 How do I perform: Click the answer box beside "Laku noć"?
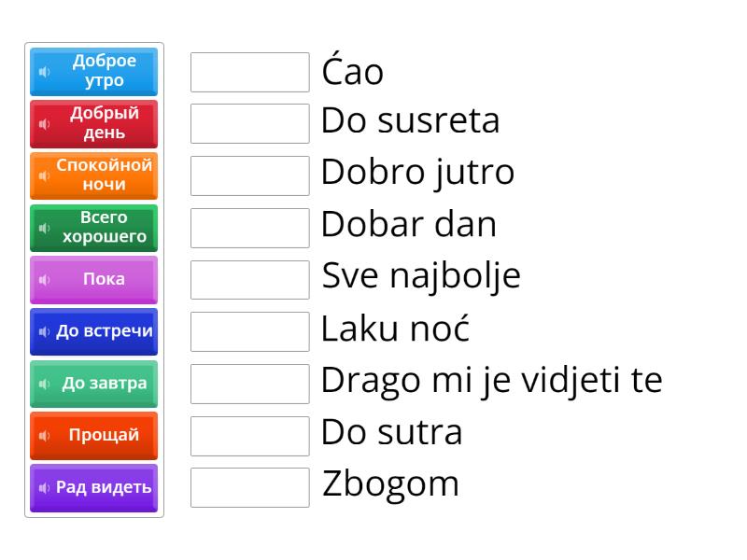click(248, 329)
